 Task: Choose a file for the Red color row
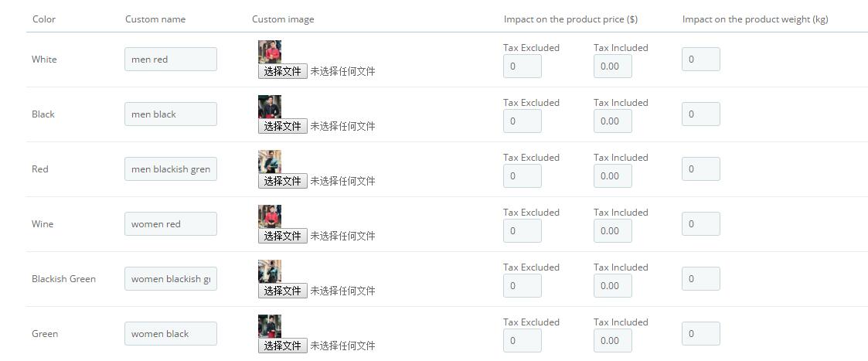[x=282, y=181]
